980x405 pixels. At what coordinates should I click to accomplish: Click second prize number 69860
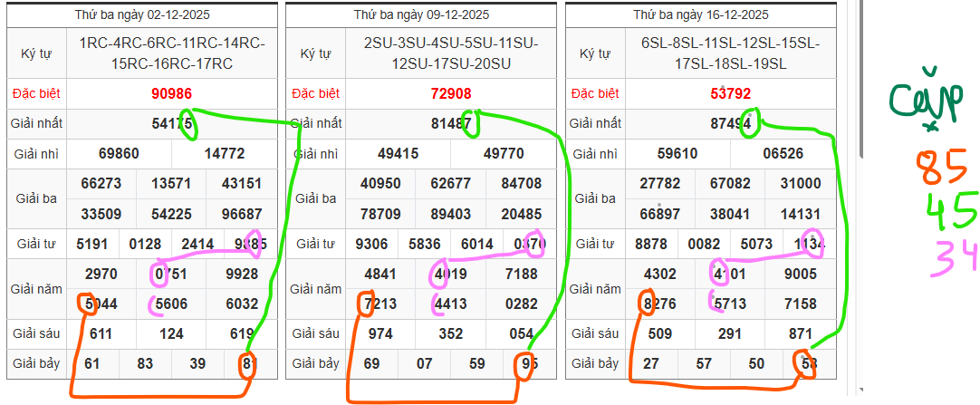click(120, 153)
